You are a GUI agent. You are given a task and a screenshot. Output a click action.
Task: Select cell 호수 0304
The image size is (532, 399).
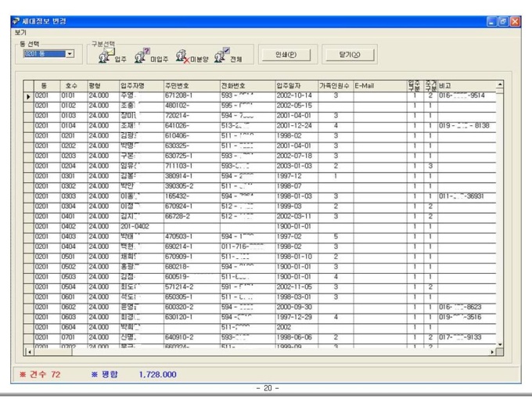[x=74, y=207]
